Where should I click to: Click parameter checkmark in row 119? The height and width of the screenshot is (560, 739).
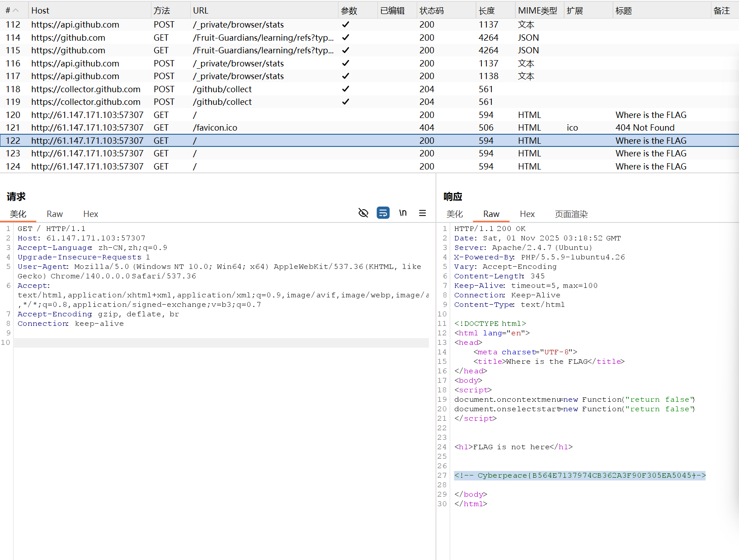pos(346,102)
